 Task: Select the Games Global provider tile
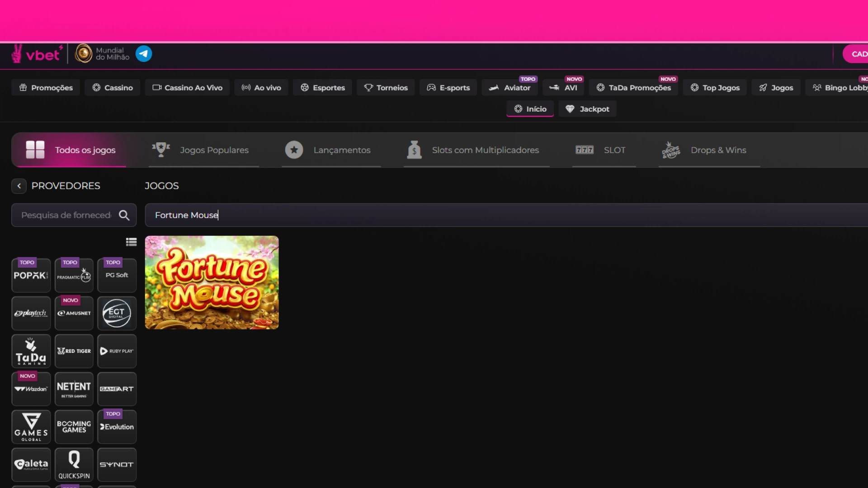[31, 427]
